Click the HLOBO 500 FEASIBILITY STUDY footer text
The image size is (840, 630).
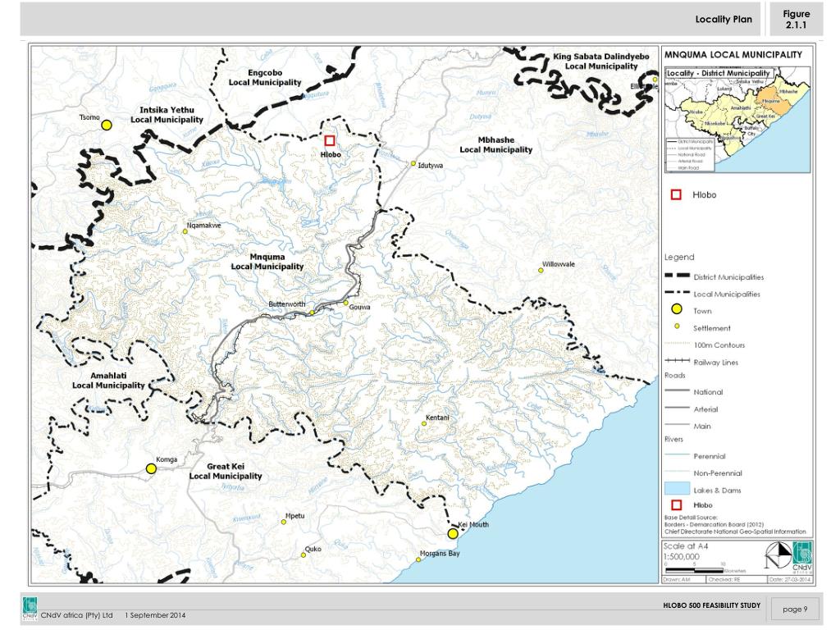[711, 605]
